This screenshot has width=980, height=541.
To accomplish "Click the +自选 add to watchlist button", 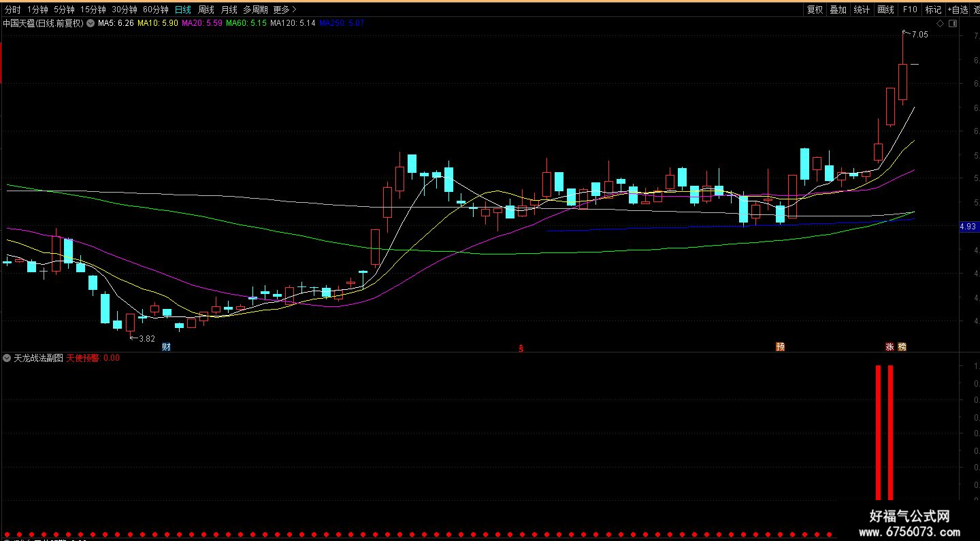I will pos(958,10).
